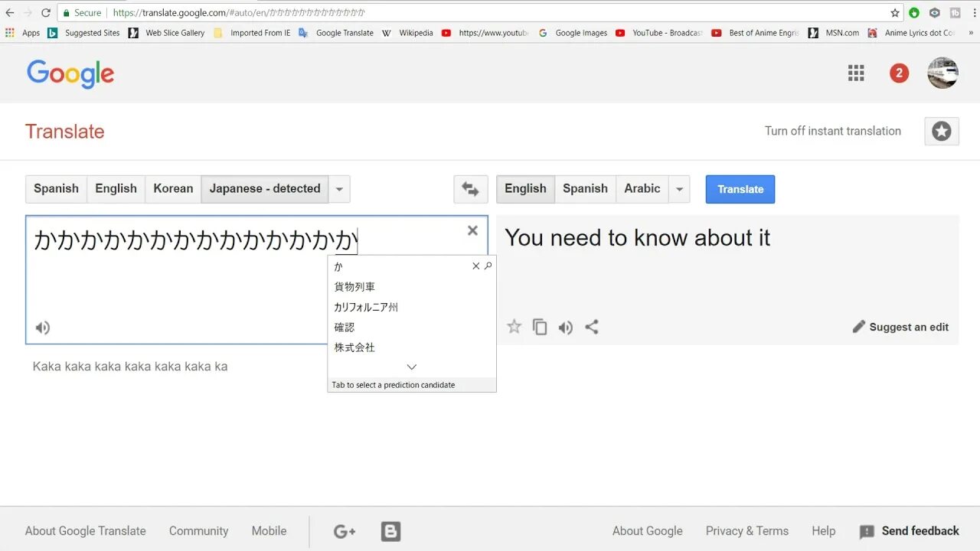Pick the 株式会社 prediction candidate
This screenshot has width=980, height=551.
coord(354,347)
